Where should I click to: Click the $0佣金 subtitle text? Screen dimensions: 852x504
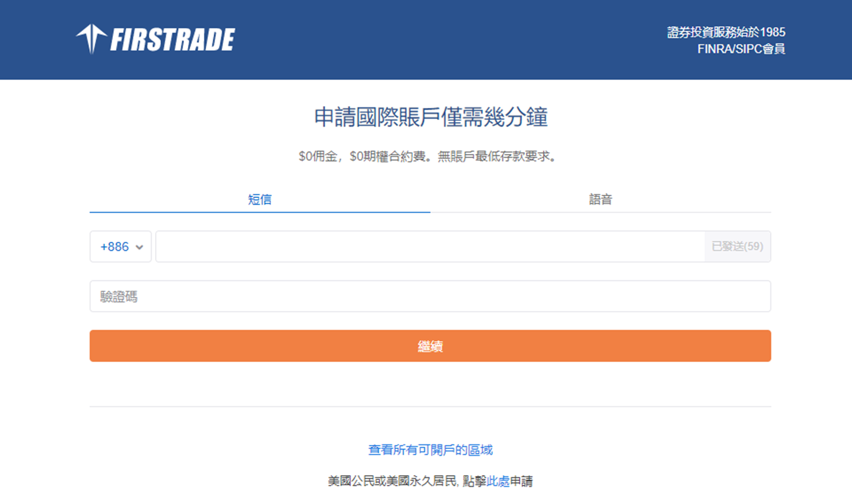430,156
